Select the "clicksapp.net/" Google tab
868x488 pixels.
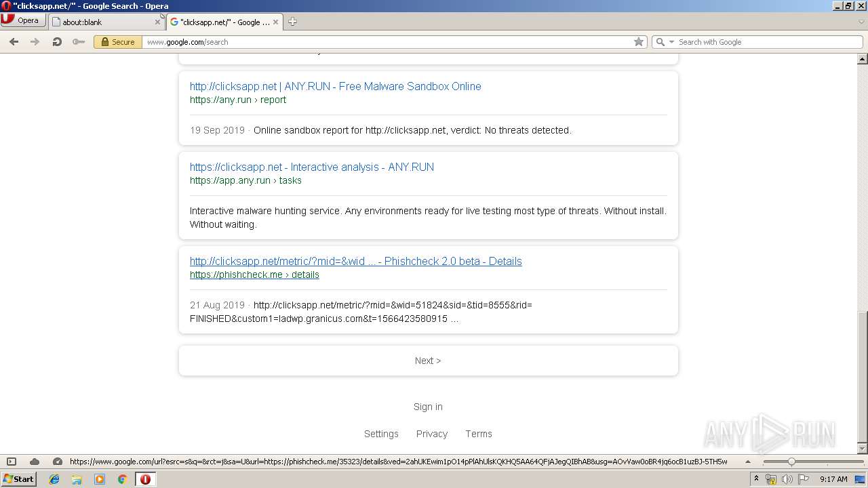pos(225,22)
